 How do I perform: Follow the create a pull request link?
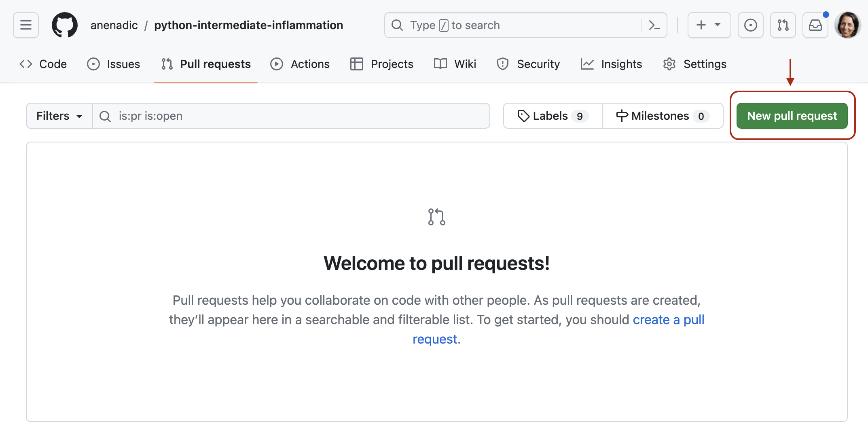click(668, 320)
